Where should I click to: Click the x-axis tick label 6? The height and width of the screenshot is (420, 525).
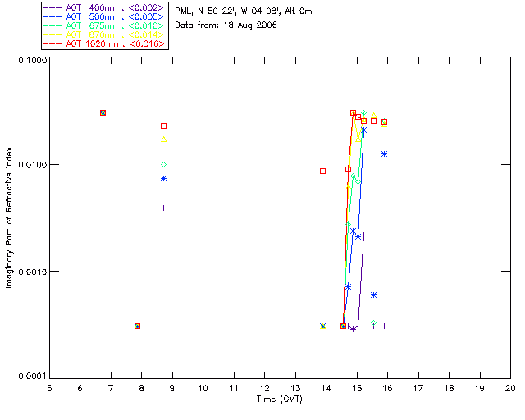coord(80,388)
